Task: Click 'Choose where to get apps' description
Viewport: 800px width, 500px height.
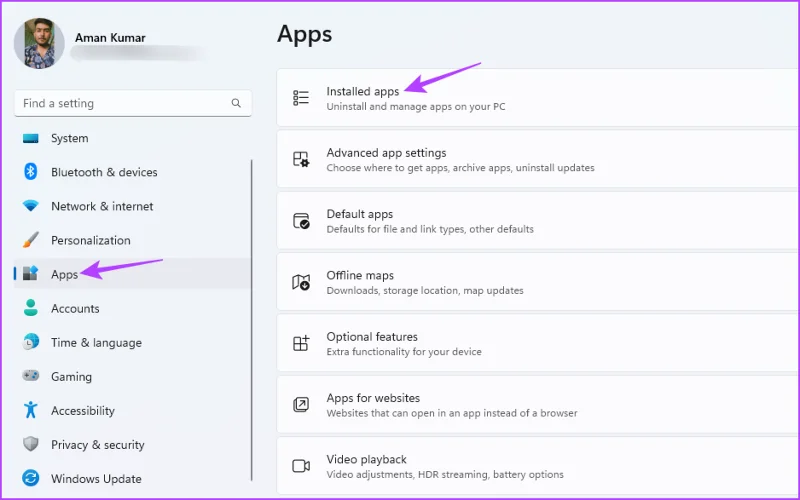Action: click(x=460, y=168)
